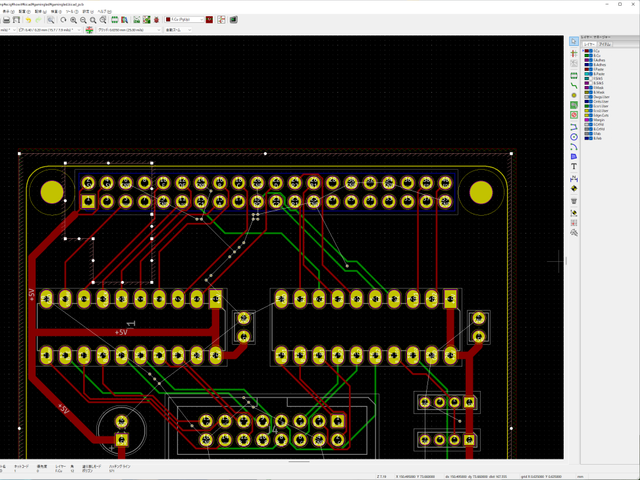640x480 pixels.
Task: Toggle Edge.Cuts layer visibility checkbox
Action: click(x=593, y=117)
